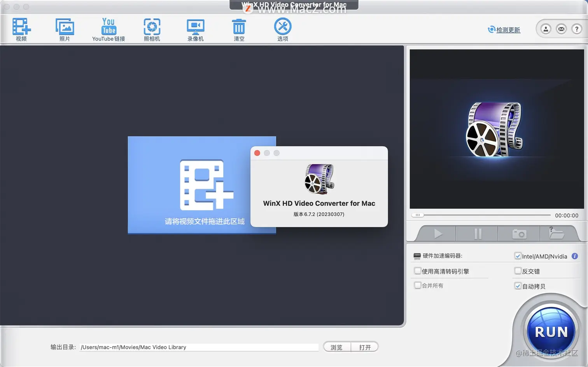Viewport: 588px width, 367px height.
Task: Disable the Intel/AMD/Nvidia hardware encoder
Action: pos(518,256)
